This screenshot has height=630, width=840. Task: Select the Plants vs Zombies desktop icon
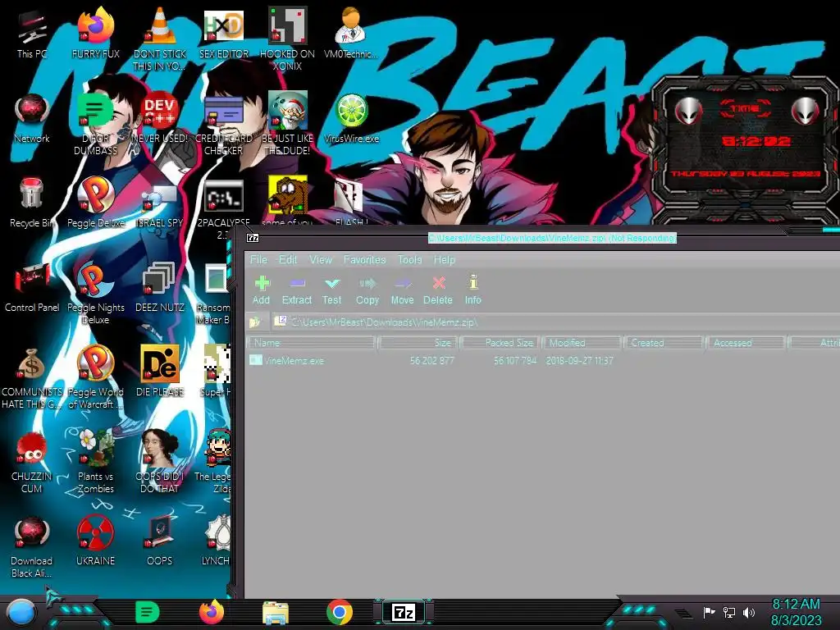coord(96,463)
